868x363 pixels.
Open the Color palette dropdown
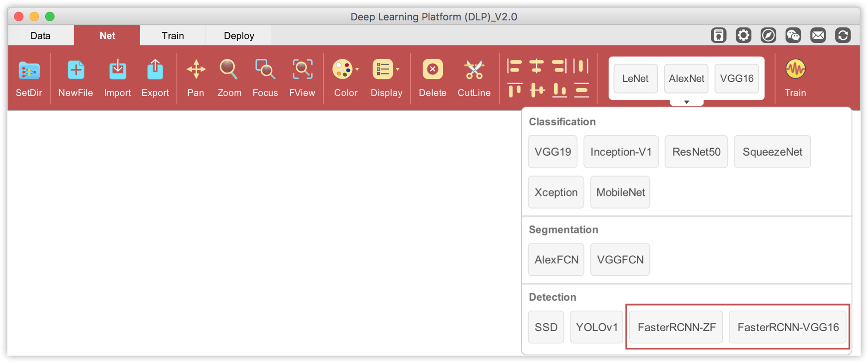tap(357, 70)
